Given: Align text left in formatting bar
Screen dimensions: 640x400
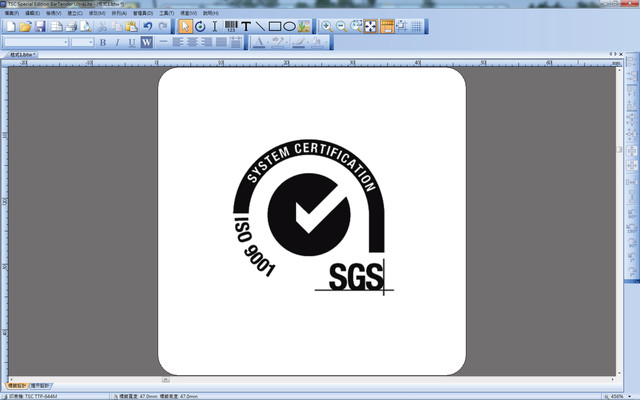Looking at the screenshot, I should tap(178, 42).
